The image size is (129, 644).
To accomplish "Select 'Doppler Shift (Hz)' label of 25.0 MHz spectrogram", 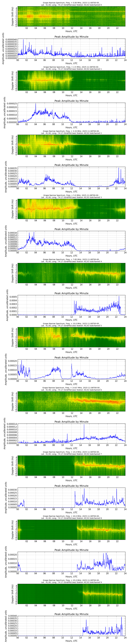I will (13, 594).
